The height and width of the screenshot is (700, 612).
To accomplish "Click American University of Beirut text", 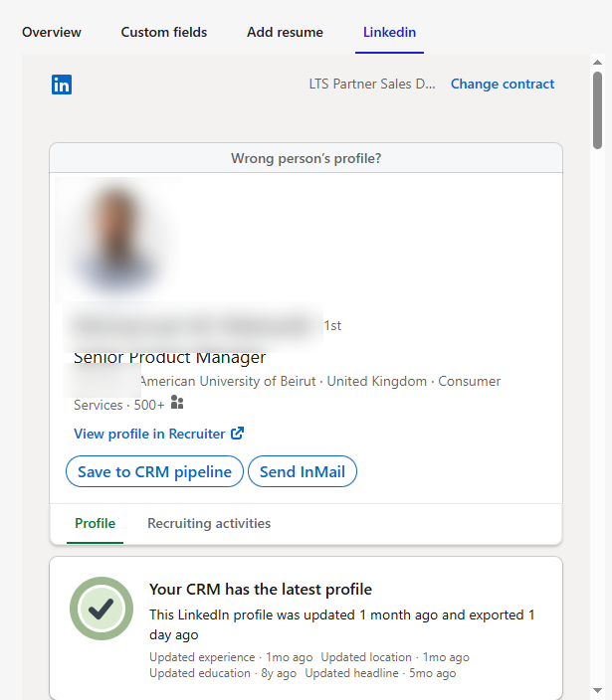I will click(228, 381).
